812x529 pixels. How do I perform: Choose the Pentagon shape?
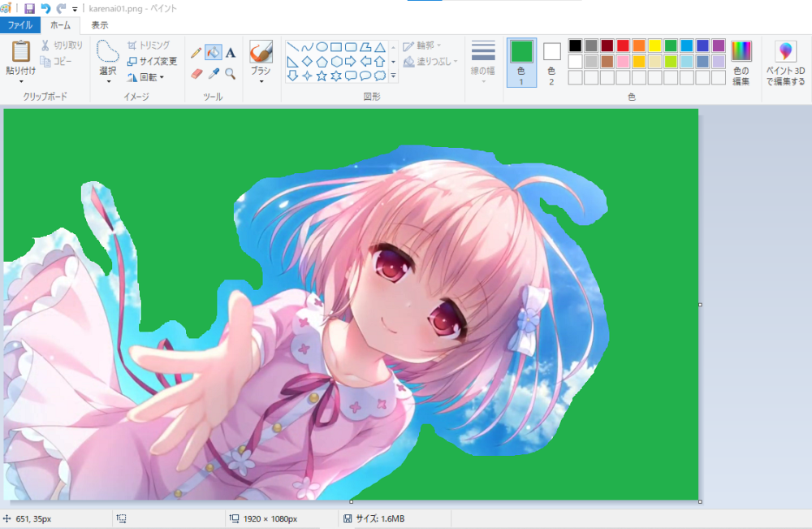click(322, 62)
